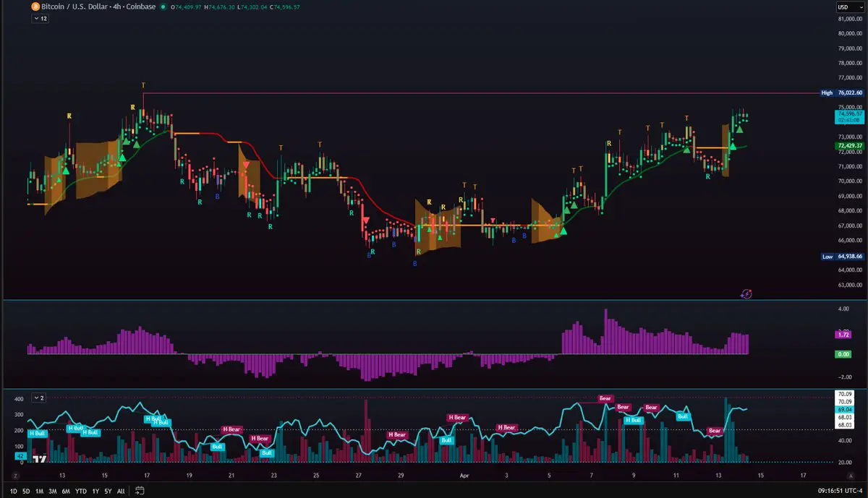Click the purple 1.72 histogram value label
Viewport: 868px width, 498px height.
[843, 335]
